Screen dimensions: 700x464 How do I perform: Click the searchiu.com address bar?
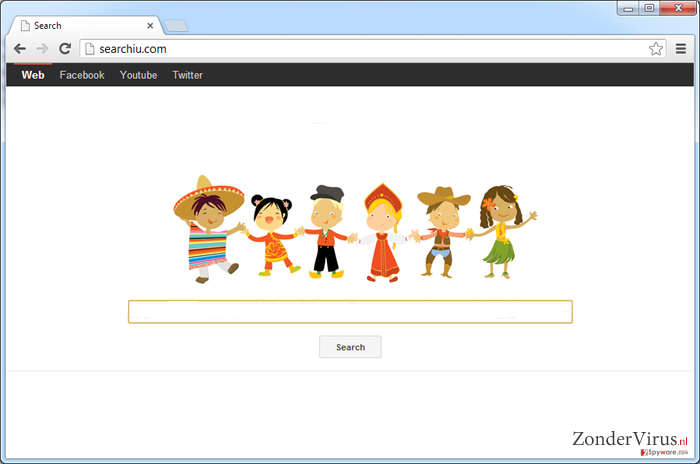click(x=373, y=49)
